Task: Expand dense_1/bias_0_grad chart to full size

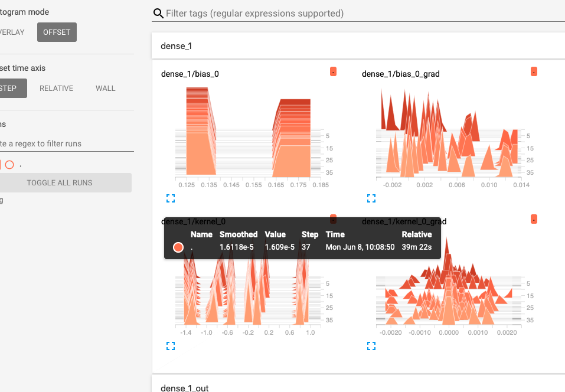Action: [371, 198]
